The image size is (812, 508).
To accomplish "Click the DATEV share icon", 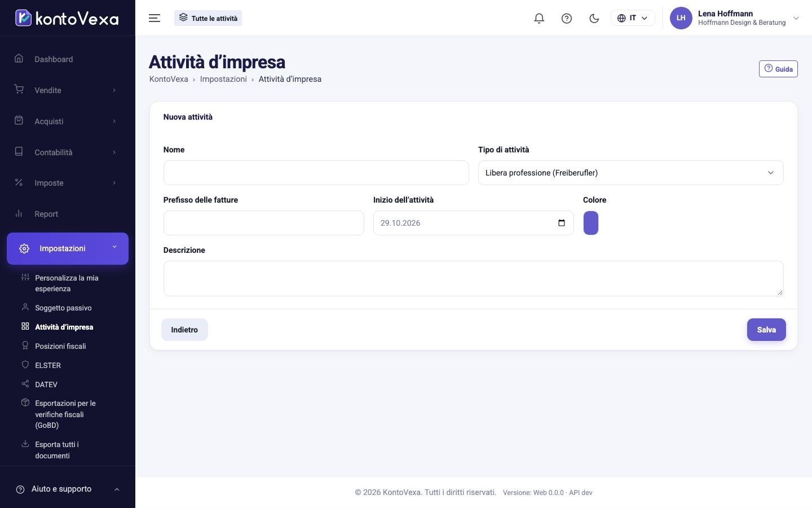I will [25, 384].
